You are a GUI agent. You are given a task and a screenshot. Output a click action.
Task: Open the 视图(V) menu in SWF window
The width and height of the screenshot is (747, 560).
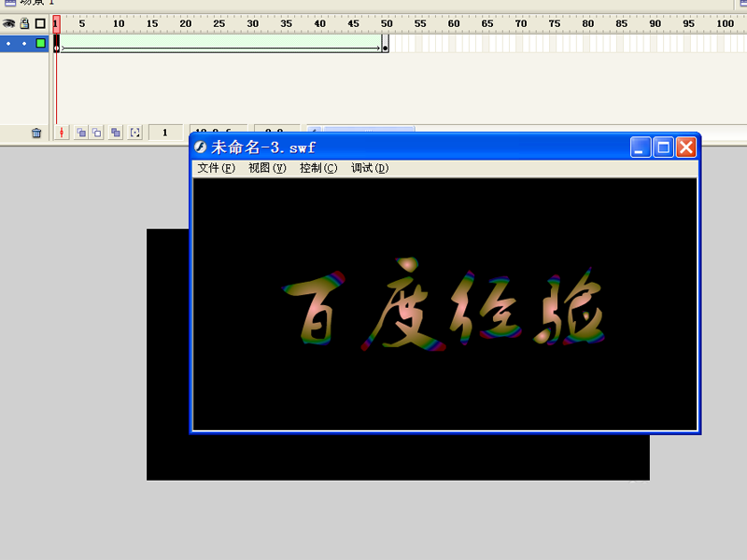(267, 168)
